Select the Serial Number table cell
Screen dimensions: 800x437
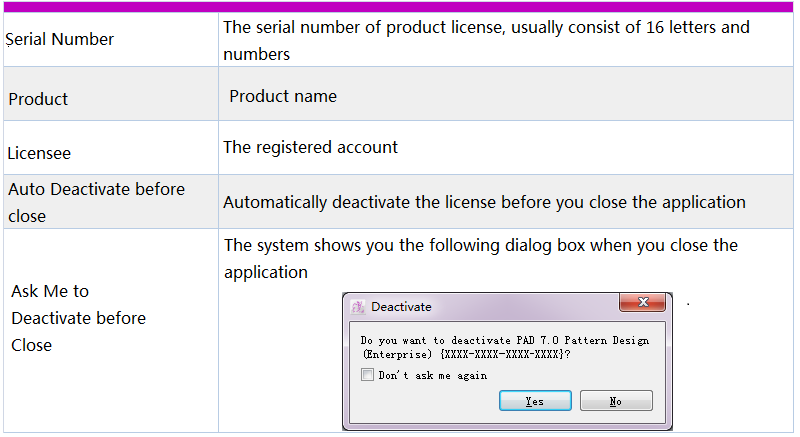point(60,40)
